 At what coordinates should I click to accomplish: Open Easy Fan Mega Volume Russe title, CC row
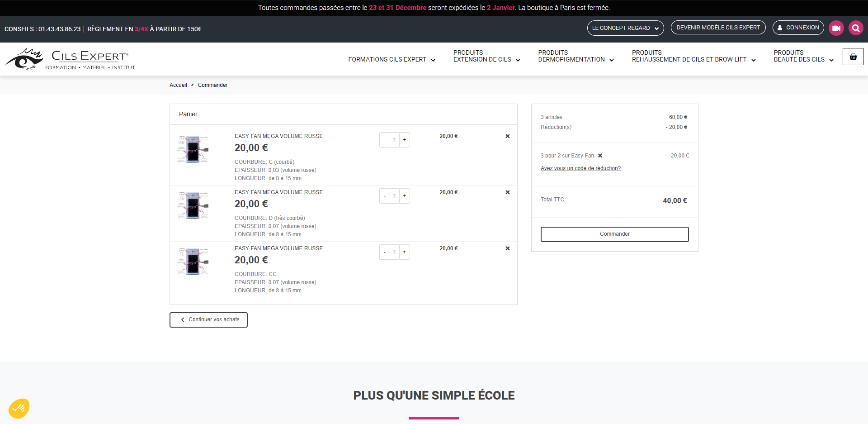278,248
